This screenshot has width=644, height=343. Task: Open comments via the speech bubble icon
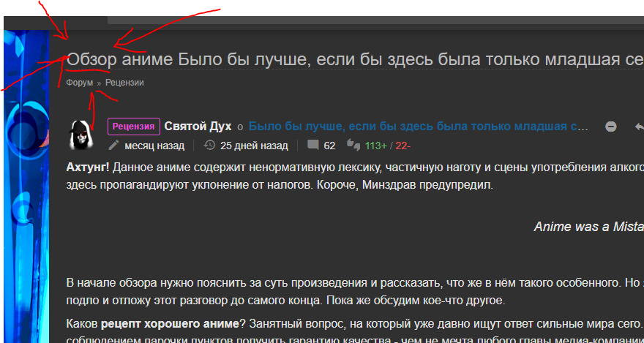(313, 146)
